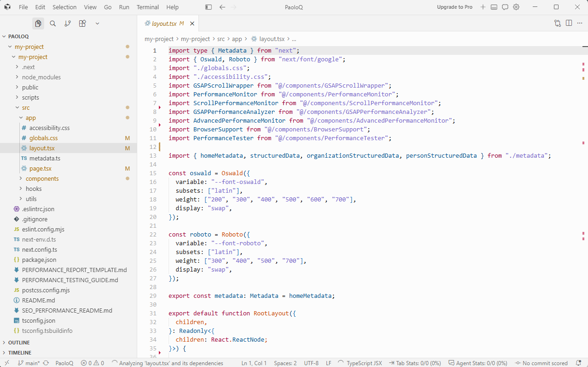The width and height of the screenshot is (588, 367).
Task: Open the File menu
Action: pyautogui.click(x=23, y=7)
